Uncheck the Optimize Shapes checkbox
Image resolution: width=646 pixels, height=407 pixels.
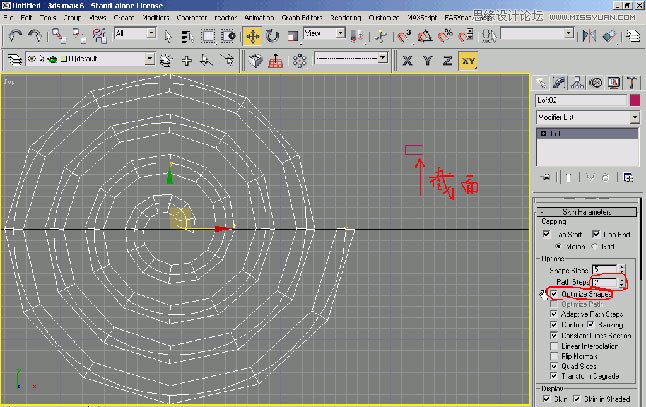point(555,294)
